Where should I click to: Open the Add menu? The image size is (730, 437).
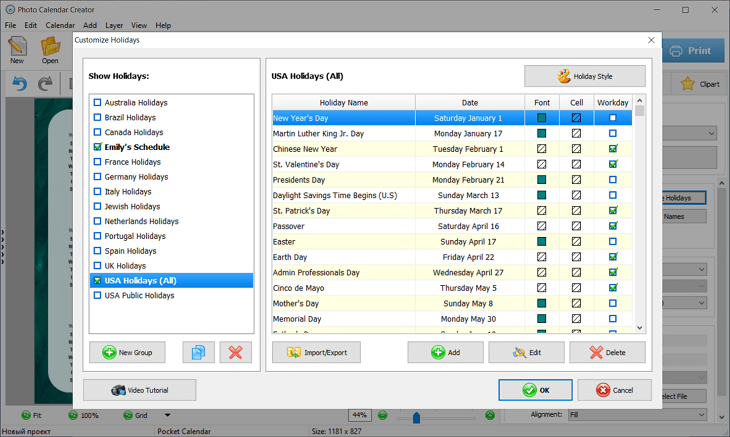click(90, 25)
